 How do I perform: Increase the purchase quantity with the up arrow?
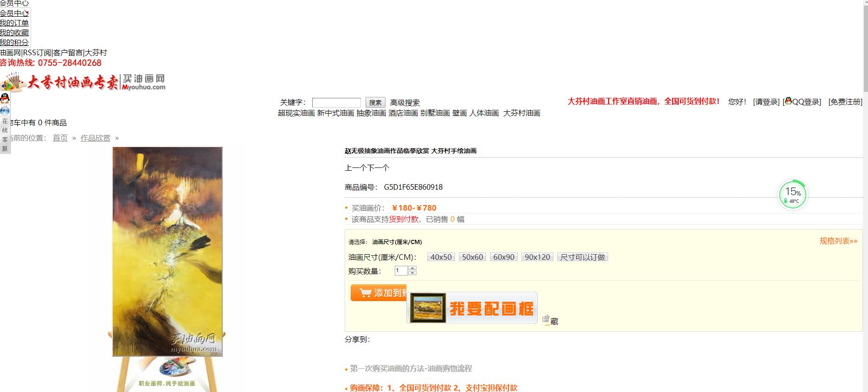412,268
